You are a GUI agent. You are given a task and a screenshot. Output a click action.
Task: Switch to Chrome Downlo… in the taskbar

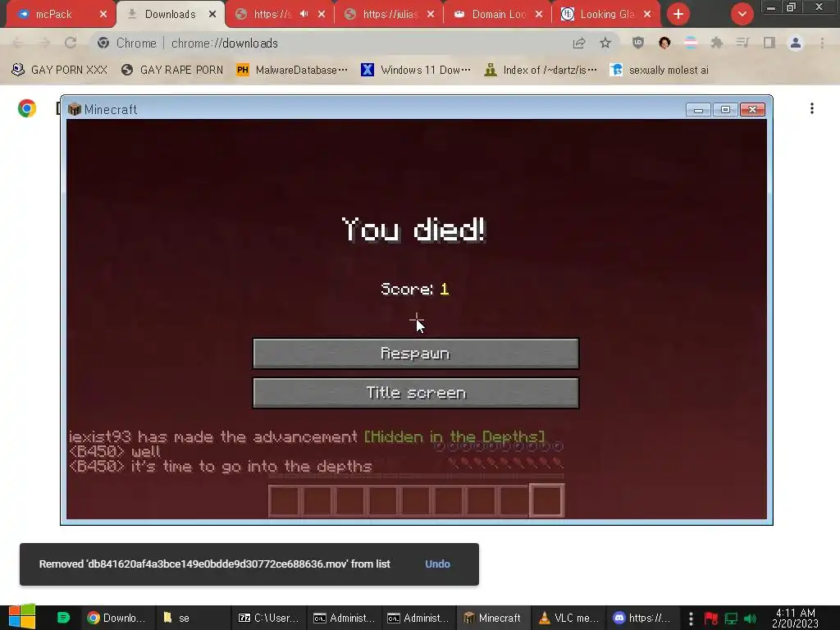116,618
